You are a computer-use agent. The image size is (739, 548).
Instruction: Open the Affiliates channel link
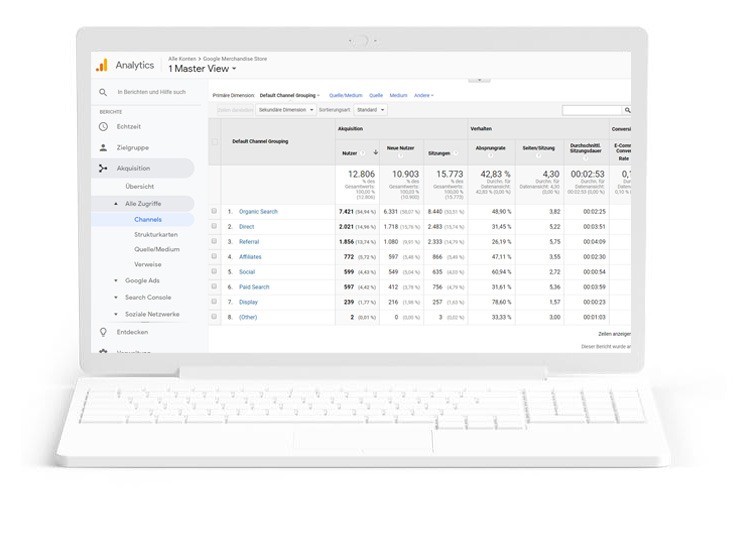250,257
